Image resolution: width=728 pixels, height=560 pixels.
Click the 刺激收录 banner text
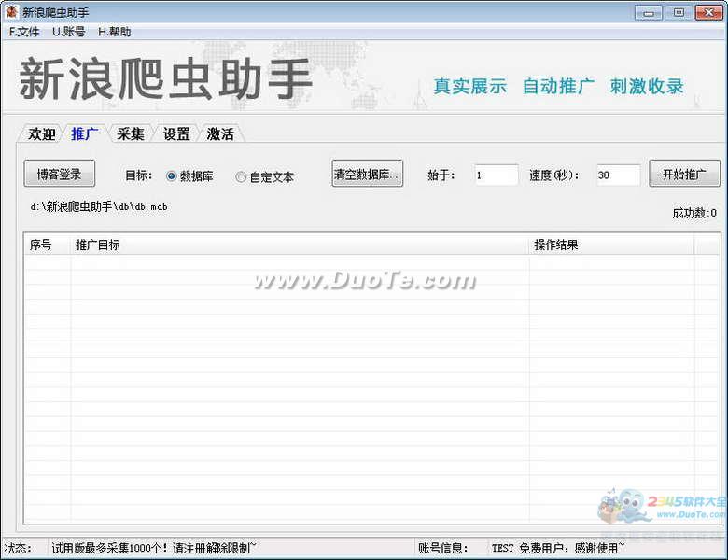coord(647,87)
